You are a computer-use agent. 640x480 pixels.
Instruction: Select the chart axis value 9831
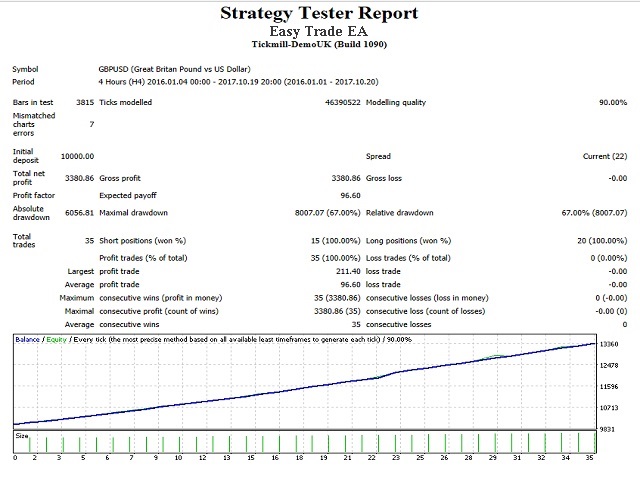click(607, 429)
